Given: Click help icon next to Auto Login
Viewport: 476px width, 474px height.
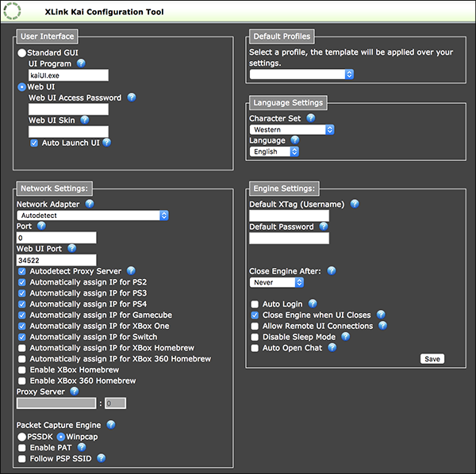Looking at the screenshot, I should (x=313, y=304).
